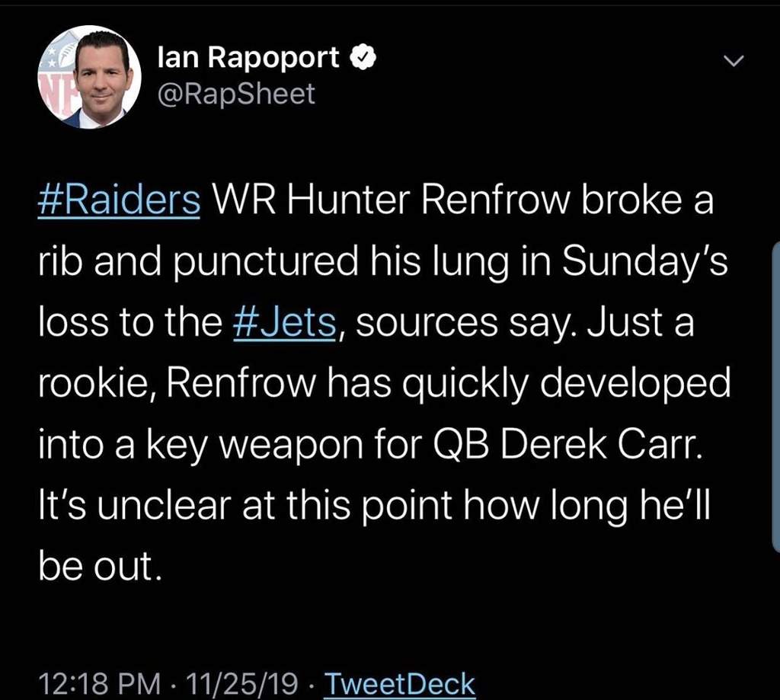This screenshot has width=780, height=700.
Task: Click the final line "be out."
Action: 101,566
